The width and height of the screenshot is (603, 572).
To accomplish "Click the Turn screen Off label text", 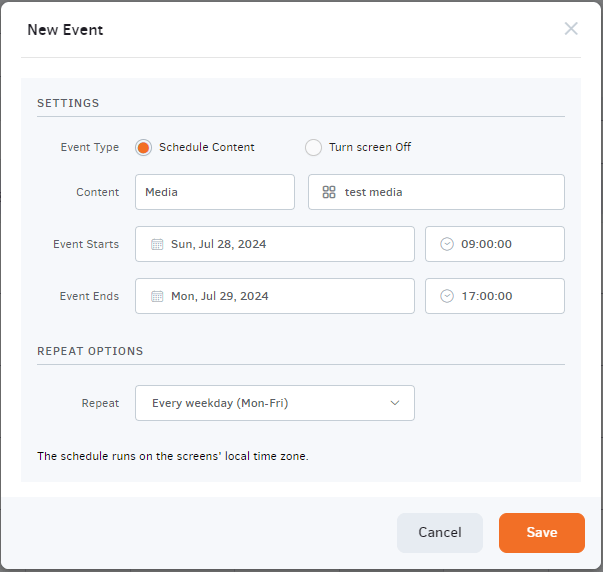I will [x=370, y=147].
